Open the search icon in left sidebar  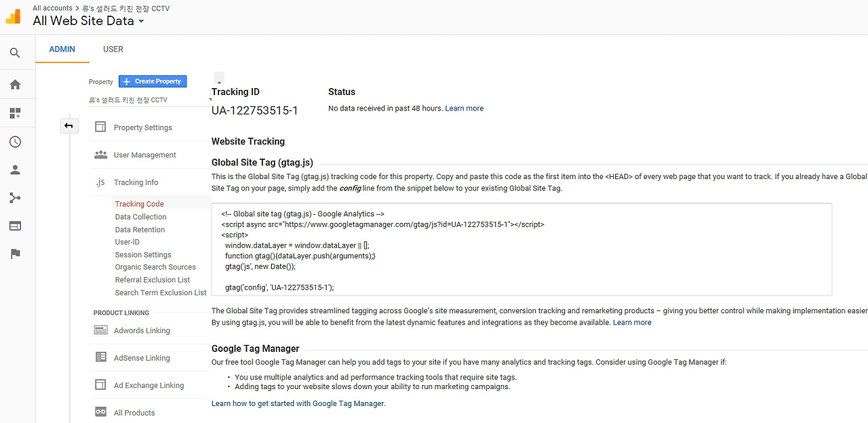(15, 53)
